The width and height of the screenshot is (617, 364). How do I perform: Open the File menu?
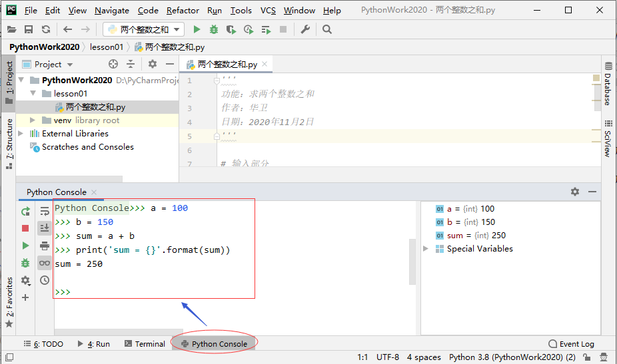point(31,11)
